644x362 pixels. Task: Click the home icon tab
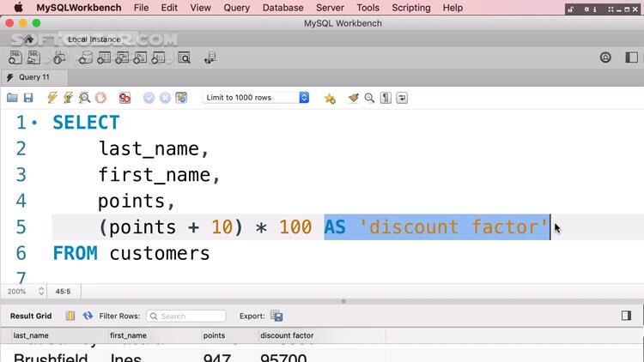point(29,39)
